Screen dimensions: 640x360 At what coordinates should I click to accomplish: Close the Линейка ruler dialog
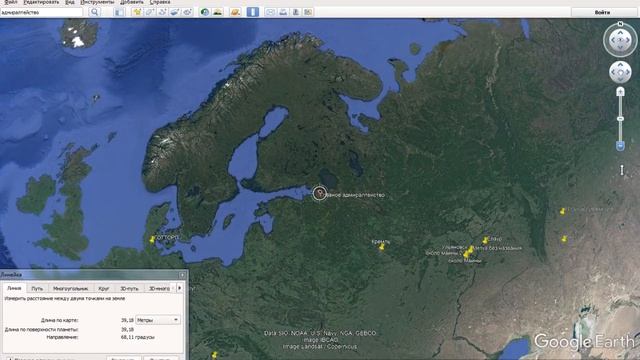coord(182,275)
